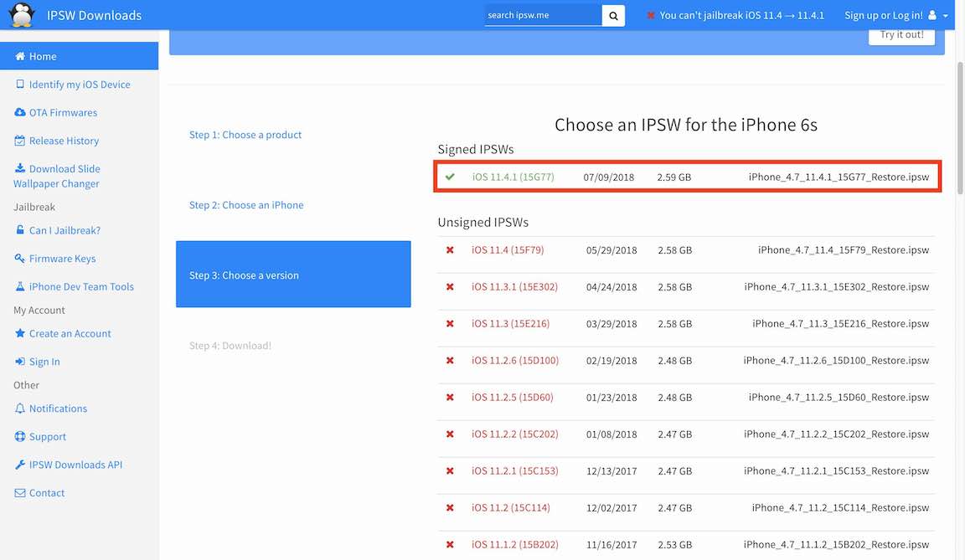Click red X beside iOS 11.4 (15F79)

(x=450, y=250)
